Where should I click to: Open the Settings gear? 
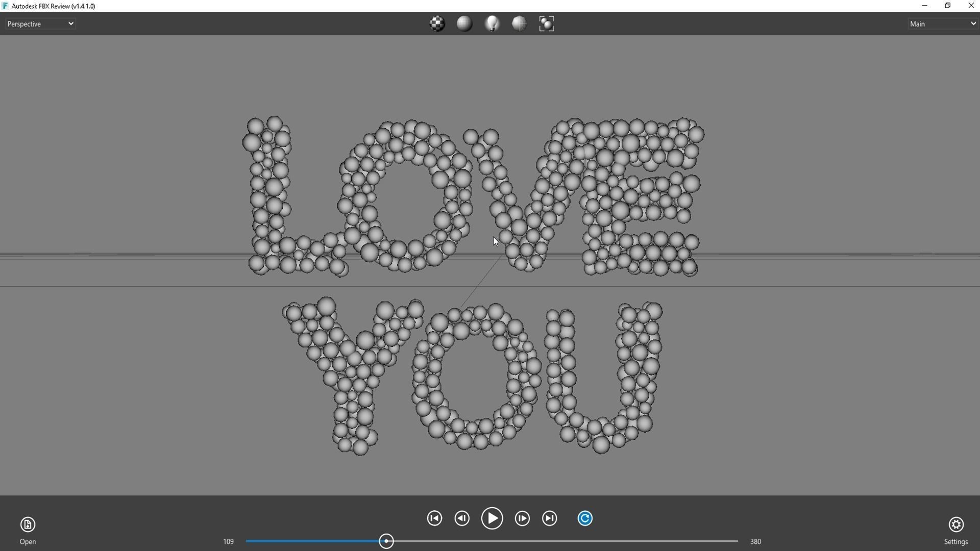(955, 531)
